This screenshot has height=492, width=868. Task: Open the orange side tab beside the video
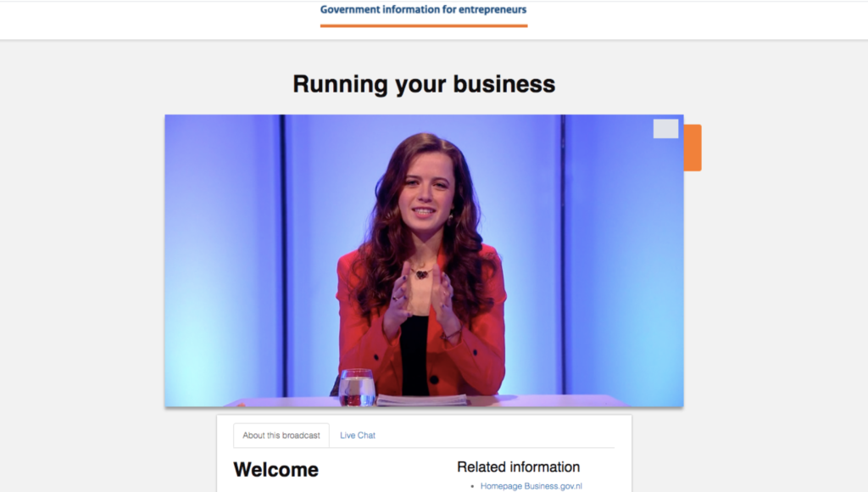tap(693, 148)
